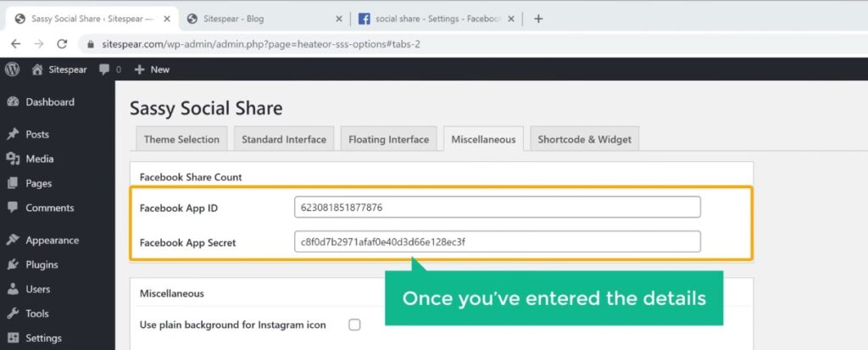
Task: Open Dashboard in the sidebar
Action: 49,102
